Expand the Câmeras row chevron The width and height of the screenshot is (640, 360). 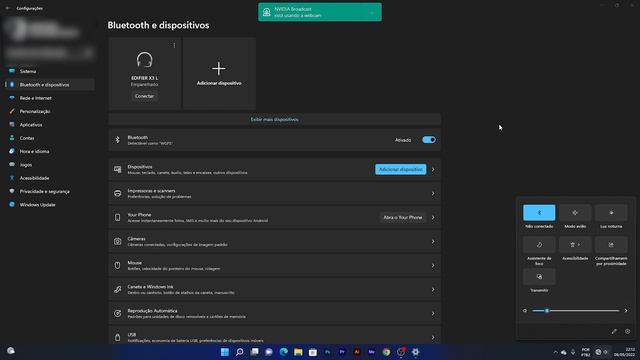tap(433, 242)
